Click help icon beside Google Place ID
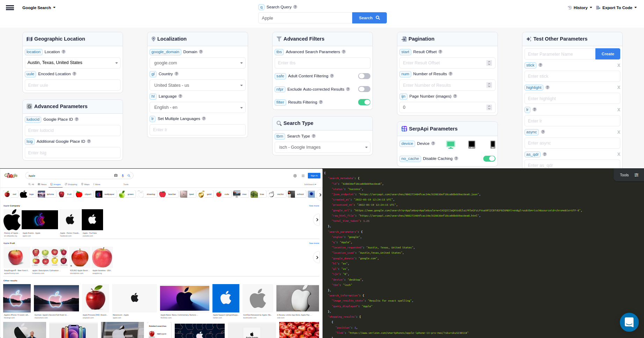644x338 pixels. (x=77, y=119)
